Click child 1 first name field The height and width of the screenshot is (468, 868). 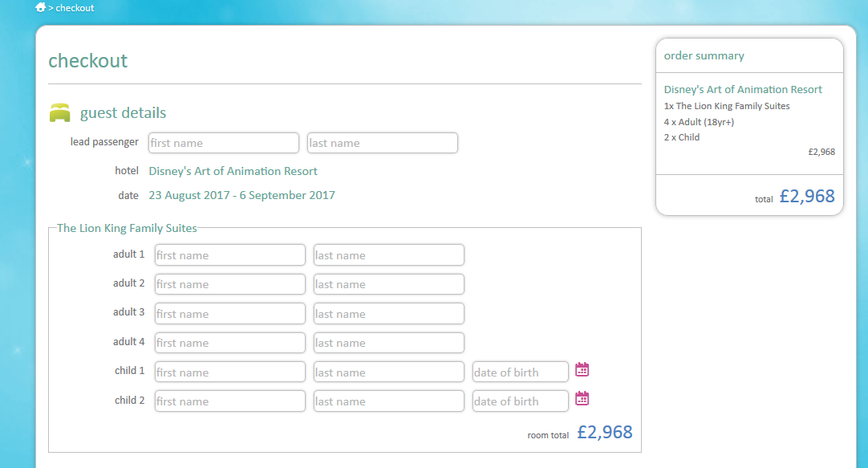229,372
